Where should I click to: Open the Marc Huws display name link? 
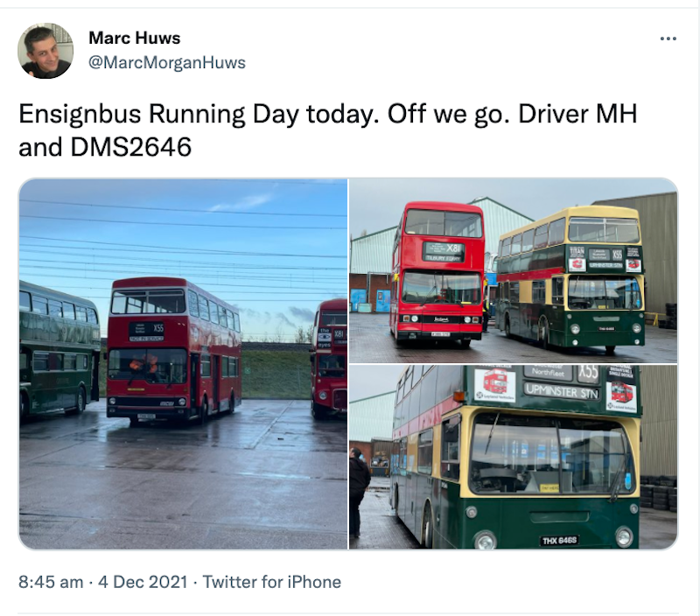[x=135, y=38]
